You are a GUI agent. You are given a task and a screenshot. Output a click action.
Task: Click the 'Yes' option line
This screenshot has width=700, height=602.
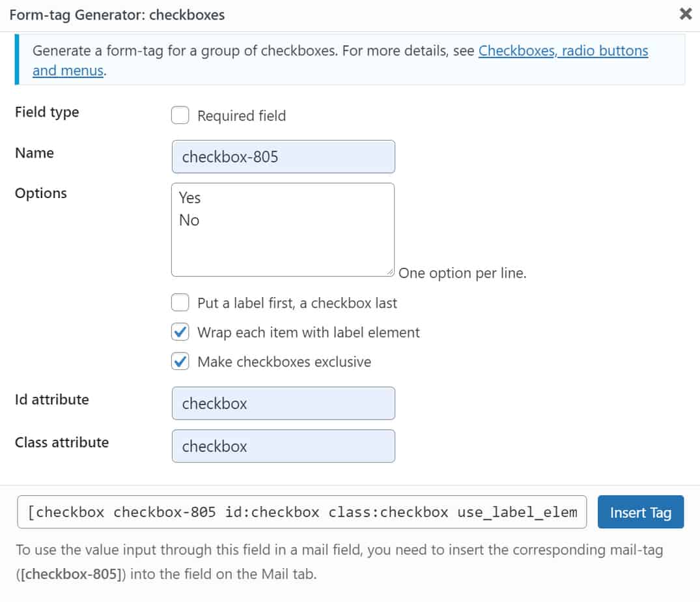(x=190, y=197)
